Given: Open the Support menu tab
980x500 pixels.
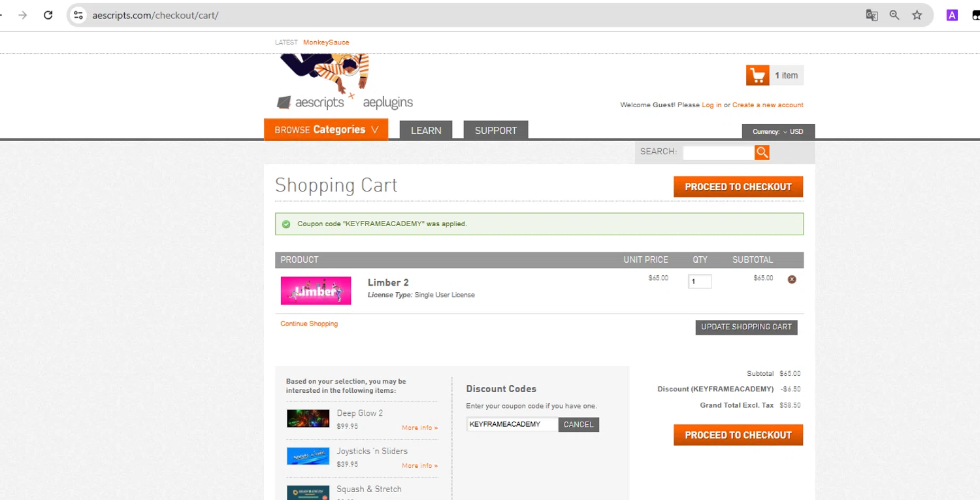Looking at the screenshot, I should pos(496,130).
